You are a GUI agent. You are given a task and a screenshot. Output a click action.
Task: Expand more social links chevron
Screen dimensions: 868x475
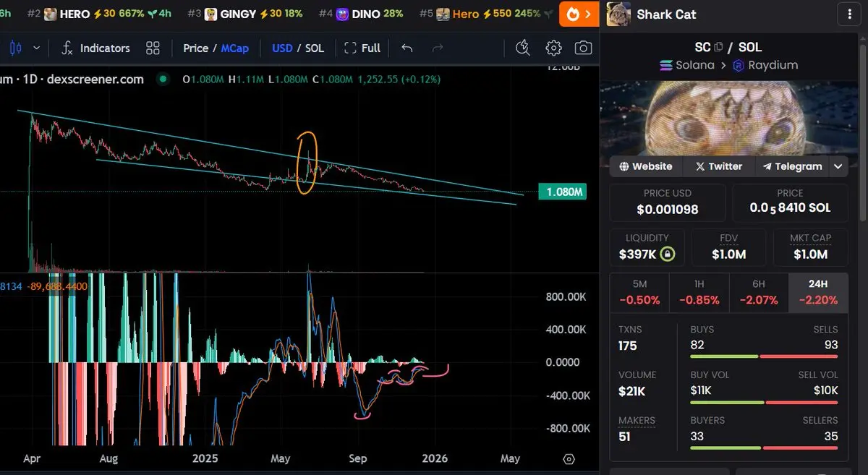838,166
